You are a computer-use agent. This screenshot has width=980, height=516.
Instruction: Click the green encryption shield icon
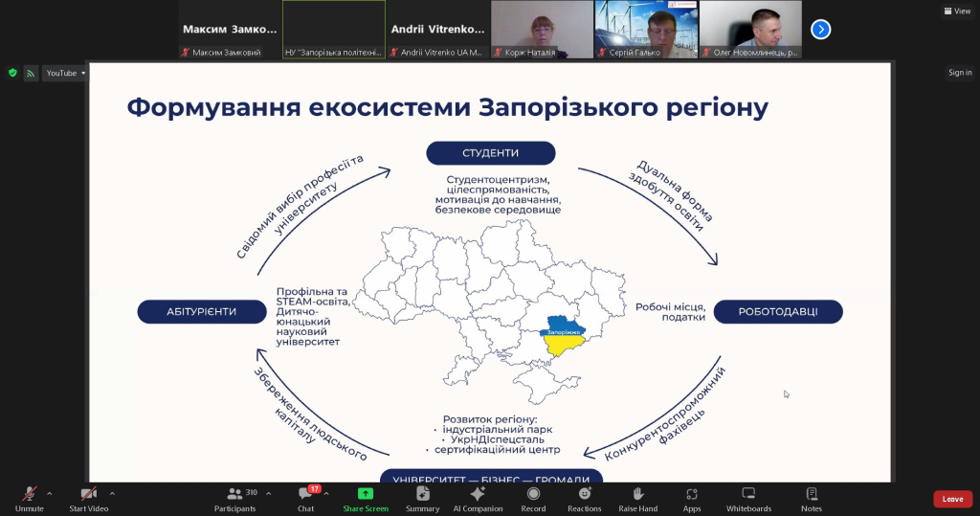tap(12, 73)
